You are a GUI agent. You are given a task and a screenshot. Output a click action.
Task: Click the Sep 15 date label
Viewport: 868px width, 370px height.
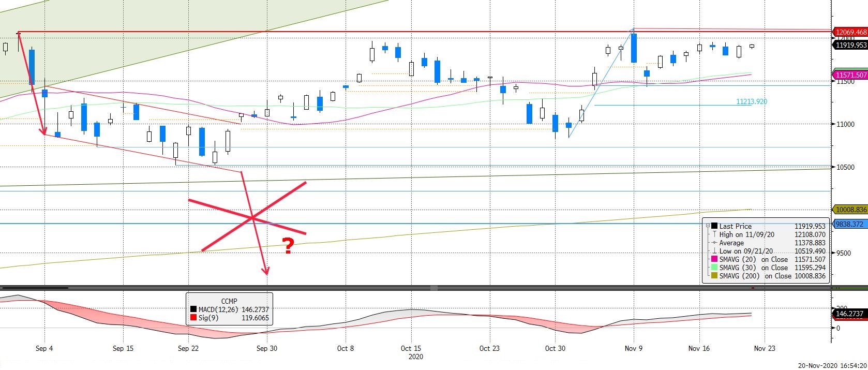(x=123, y=348)
